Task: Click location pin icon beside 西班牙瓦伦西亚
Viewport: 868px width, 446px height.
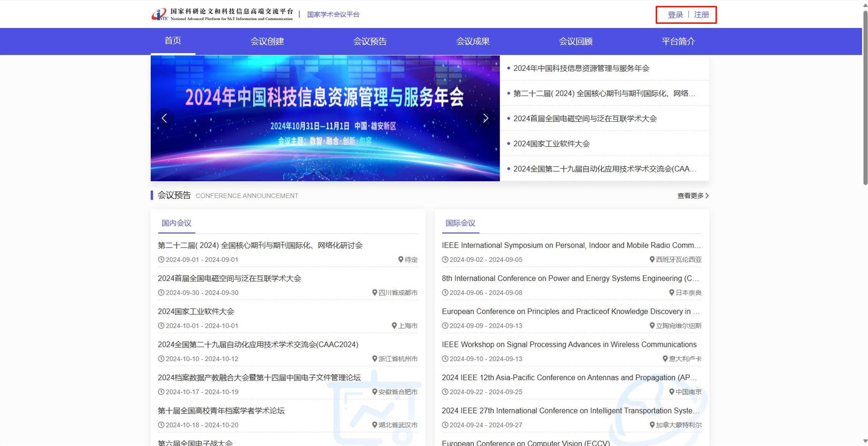Action: (652, 259)
